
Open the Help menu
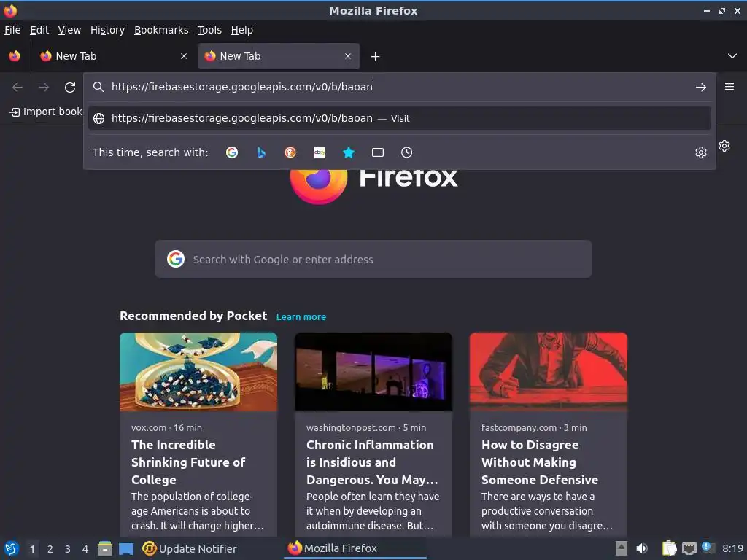pyautogui.click(x=242, y=30)
